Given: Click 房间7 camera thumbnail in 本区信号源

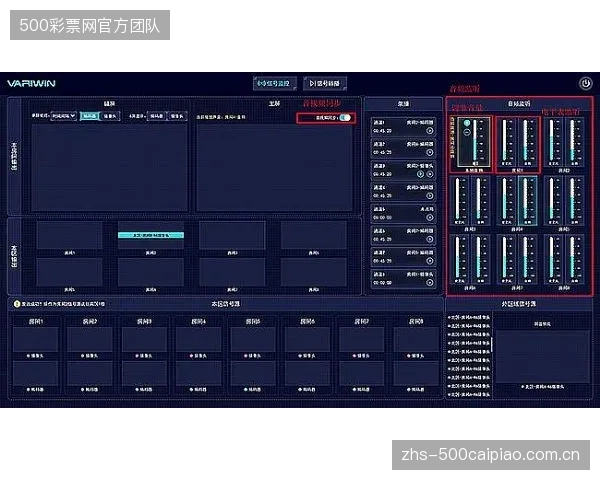Looking at the screenshot, I should (362, 340).
